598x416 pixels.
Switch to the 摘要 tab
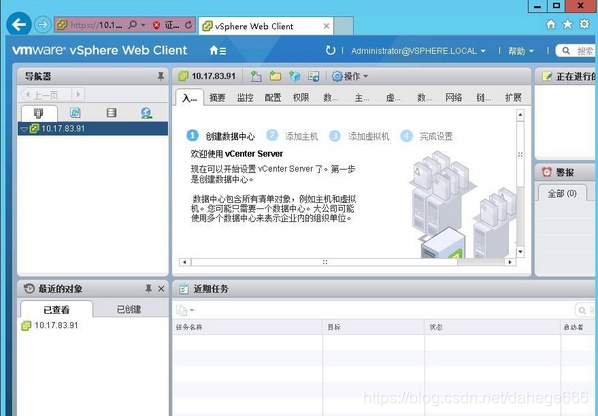tap(217, 98)
